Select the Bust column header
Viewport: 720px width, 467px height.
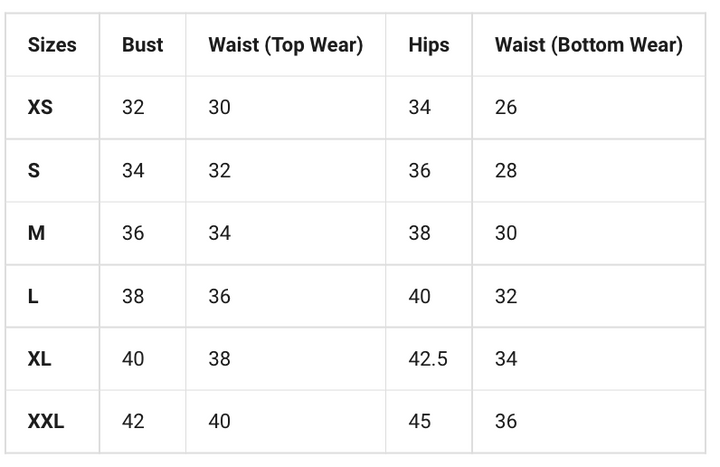142,45
